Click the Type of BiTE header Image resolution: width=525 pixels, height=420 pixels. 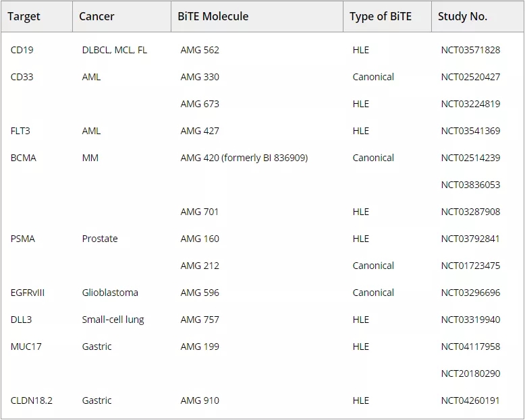(x=380, y=17)
